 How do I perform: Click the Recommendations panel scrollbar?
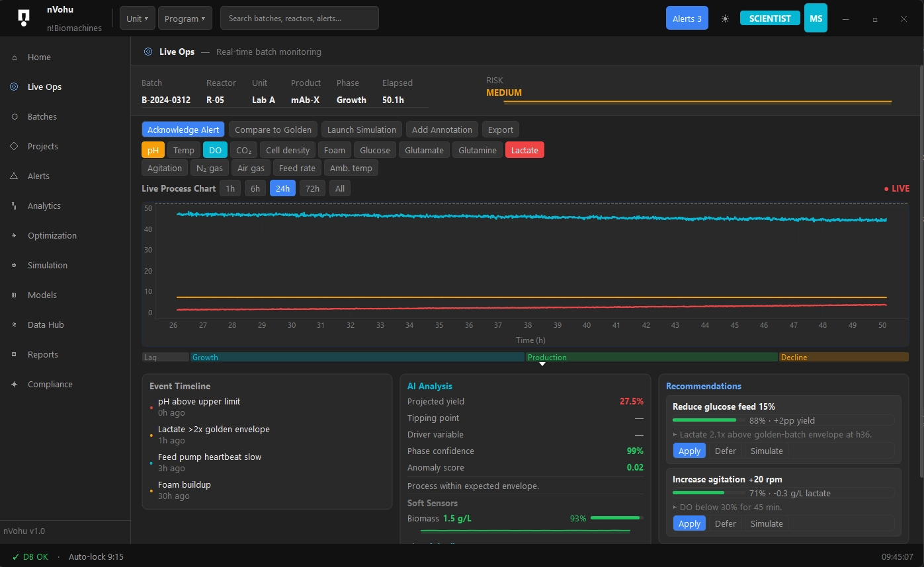[921, 271]
